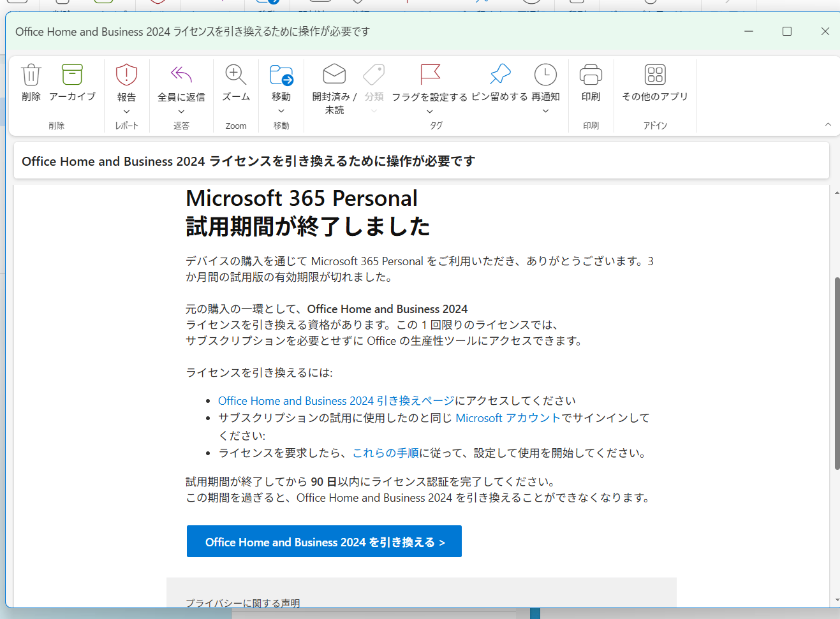840x619 pixels.
Task: Print the email with 印刷 icon
Action: pos(591,75)
